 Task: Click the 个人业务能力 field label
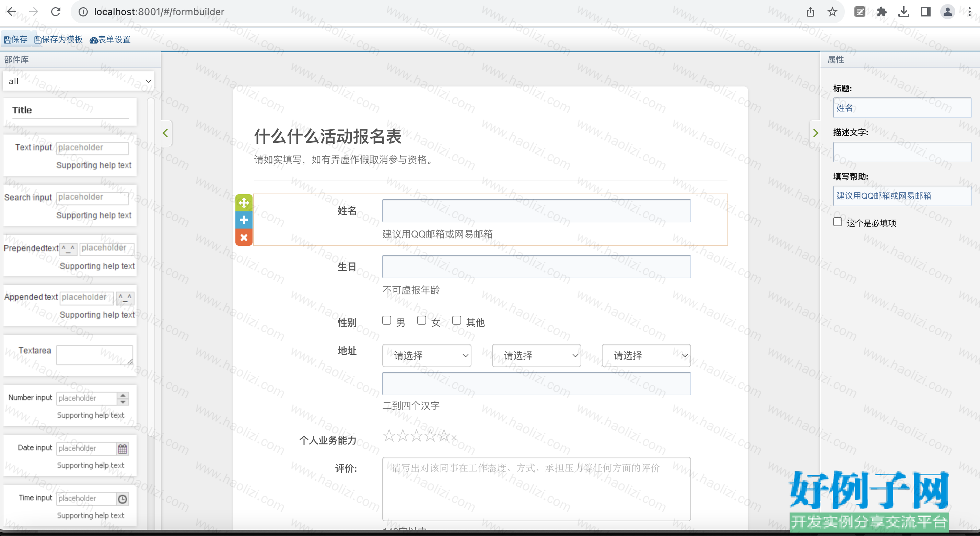(x=328, y=441)
